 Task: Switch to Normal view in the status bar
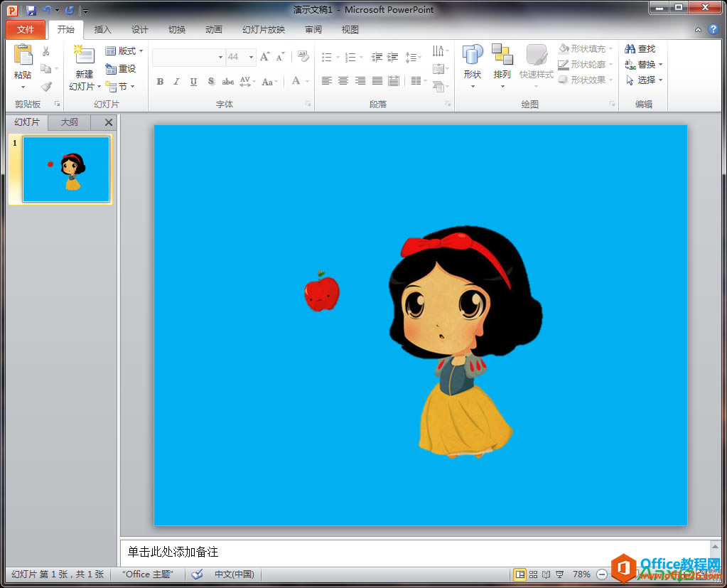click(x=520, y=574)
